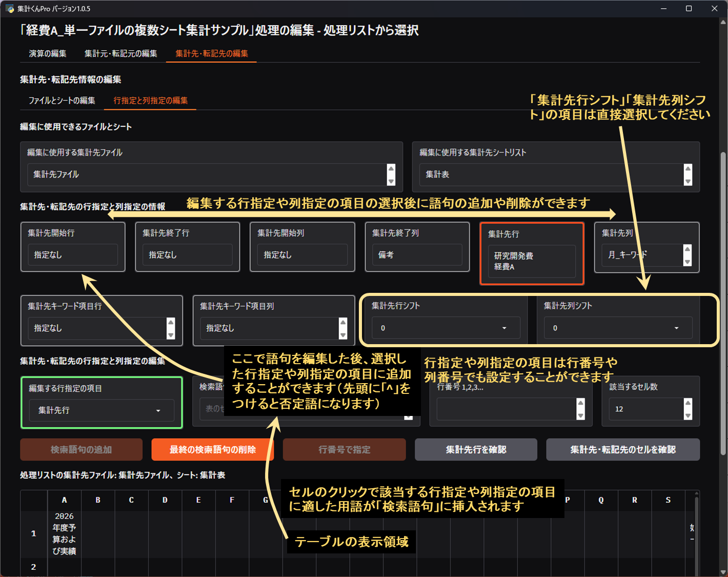This screenshot has height=577, width=728.
Task: Select the 集計先･転記先の編集 tab
Action: point(211,53)
